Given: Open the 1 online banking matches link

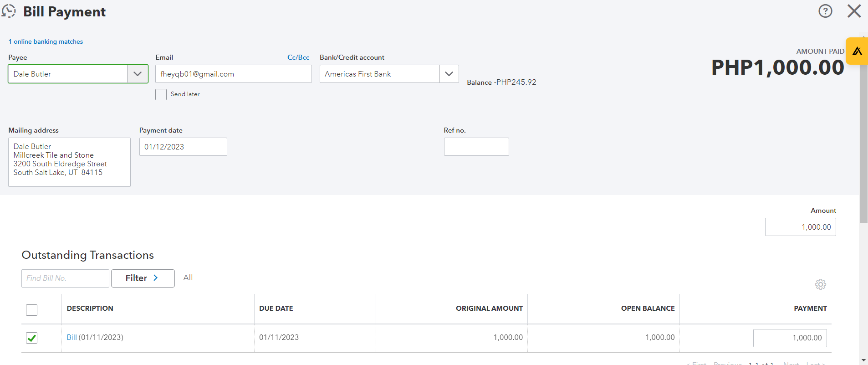Looking at the screenshot, I should [46, 41].
